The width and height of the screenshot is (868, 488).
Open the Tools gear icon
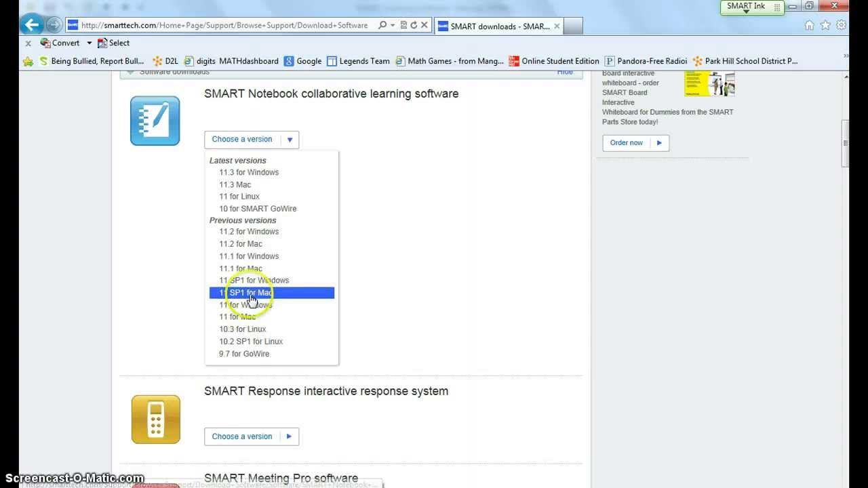(x=841, y=25)
